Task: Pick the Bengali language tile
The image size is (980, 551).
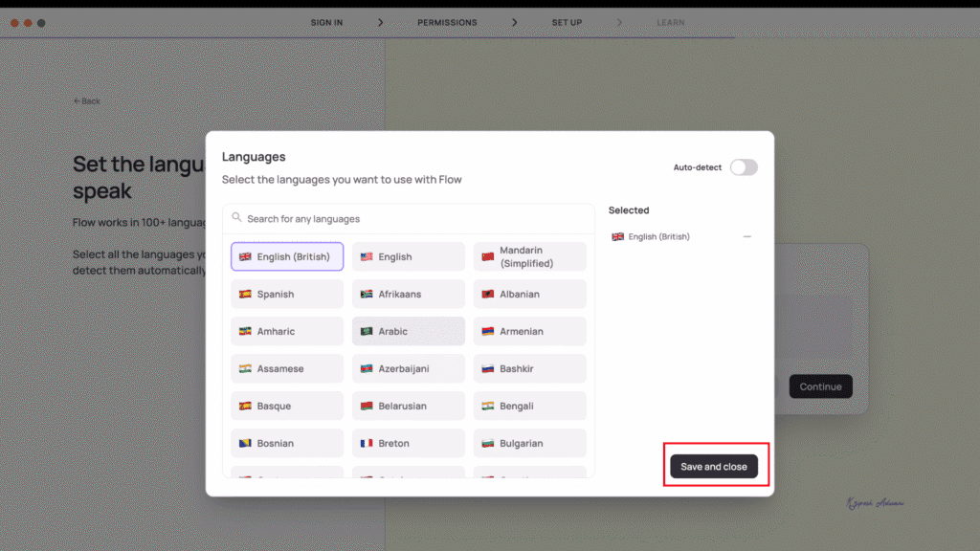Action: point(529,406)
